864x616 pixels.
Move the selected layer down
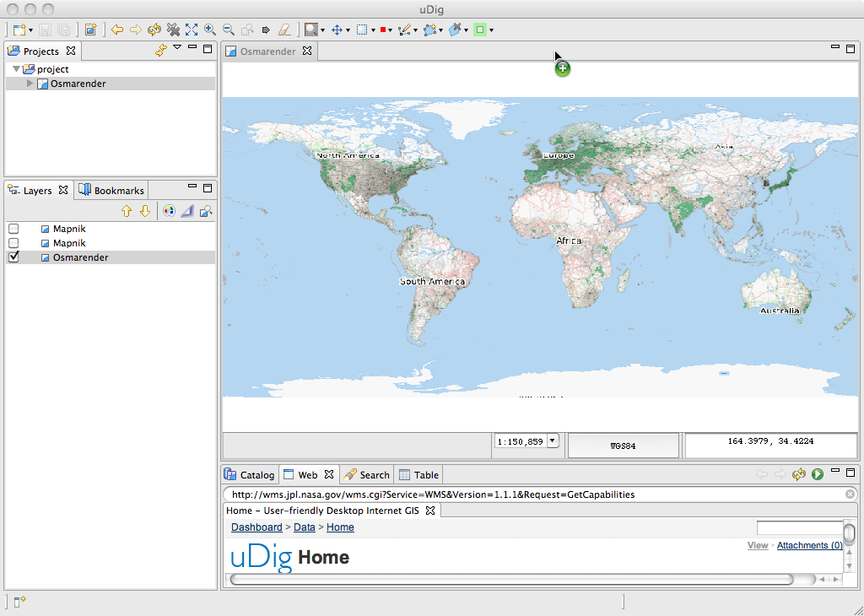coord(143,211)
